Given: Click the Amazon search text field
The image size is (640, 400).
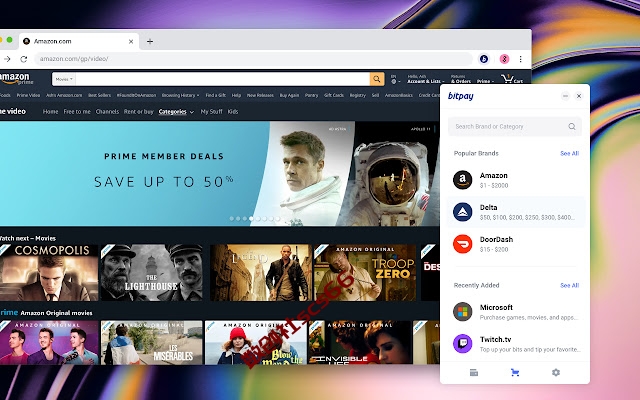Looking at the screenshot, I should pos(222,79).
